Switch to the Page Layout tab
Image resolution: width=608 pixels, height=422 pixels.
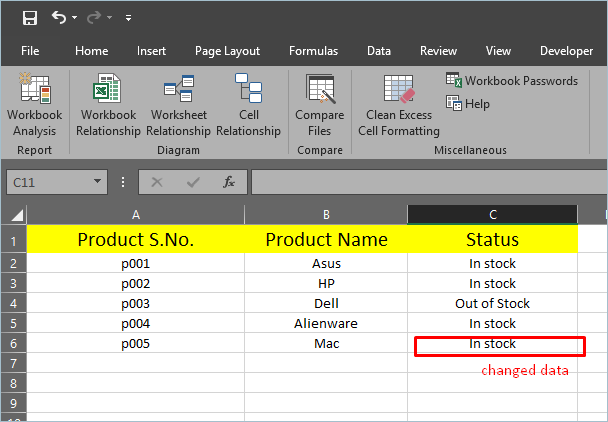click(x=227, y=51)
